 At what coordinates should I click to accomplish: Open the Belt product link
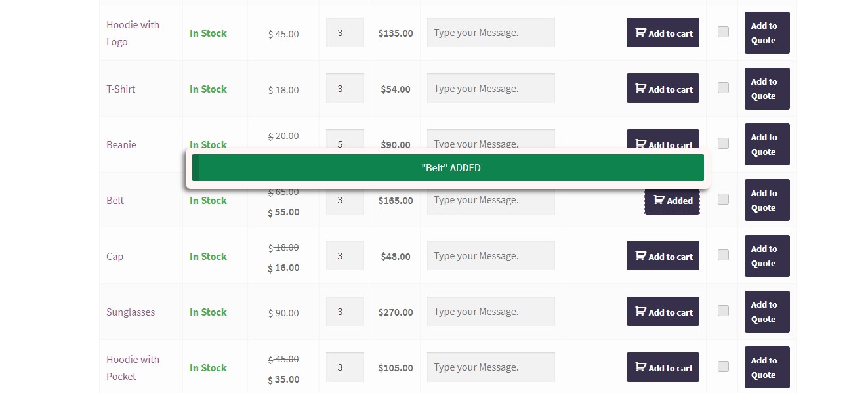pyautogui.click(x=115, y=201)
